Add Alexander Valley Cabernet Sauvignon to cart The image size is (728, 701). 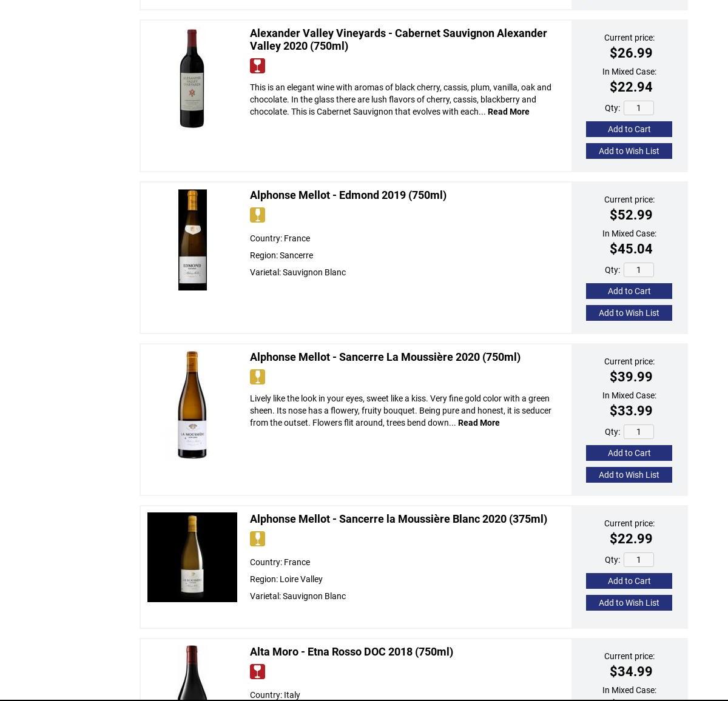tap(629, 129)
